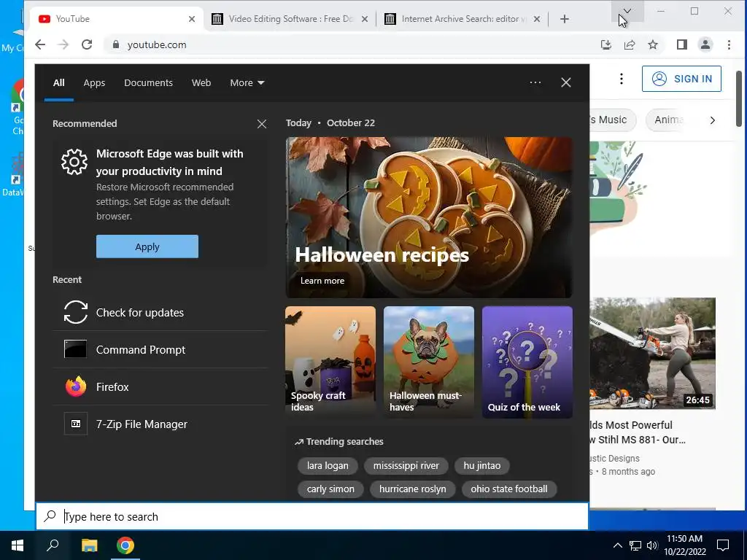747x560 pixels.
Task: Dismiss the Recommended section
Action: (x=262, y=124)
